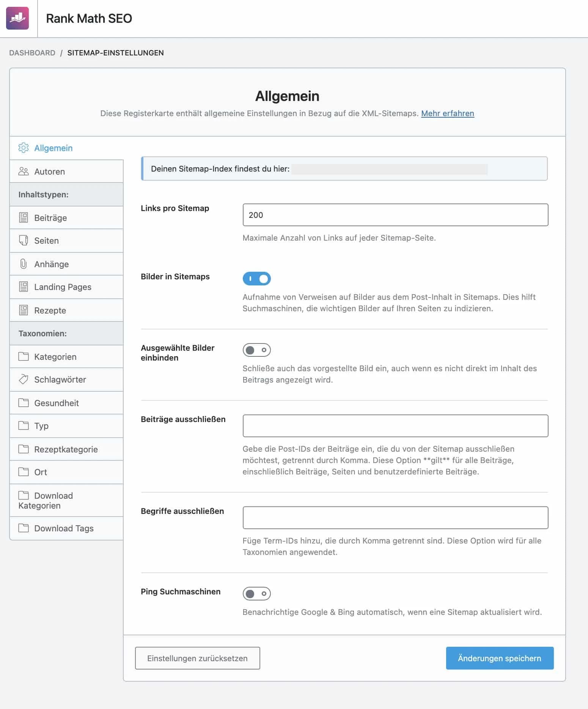This screenshot has height=709, width=588.
Task: Enable Ausgewählte Bilder einbinden
Action: tap(257, 350)
